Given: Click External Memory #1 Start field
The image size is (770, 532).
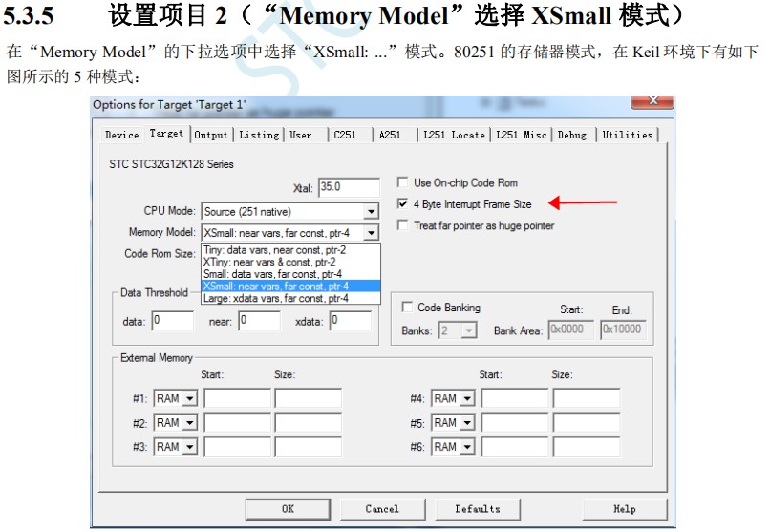Looking at the screenshot, I should tap(237, 398).
